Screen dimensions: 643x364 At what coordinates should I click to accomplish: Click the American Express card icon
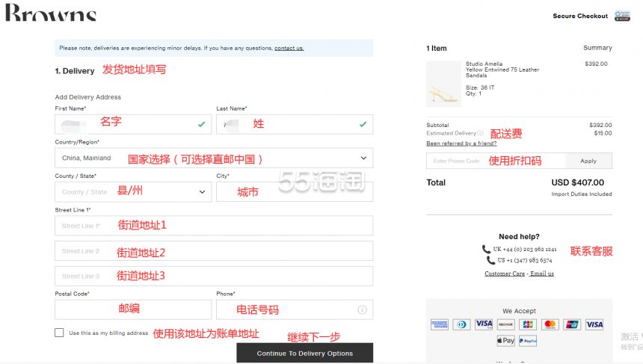(439, 324)
